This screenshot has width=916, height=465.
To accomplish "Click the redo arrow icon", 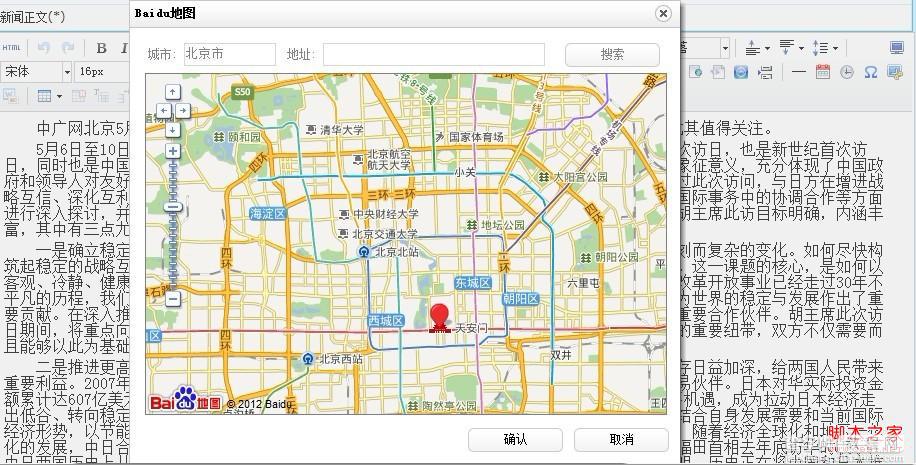I will [68, 48].
